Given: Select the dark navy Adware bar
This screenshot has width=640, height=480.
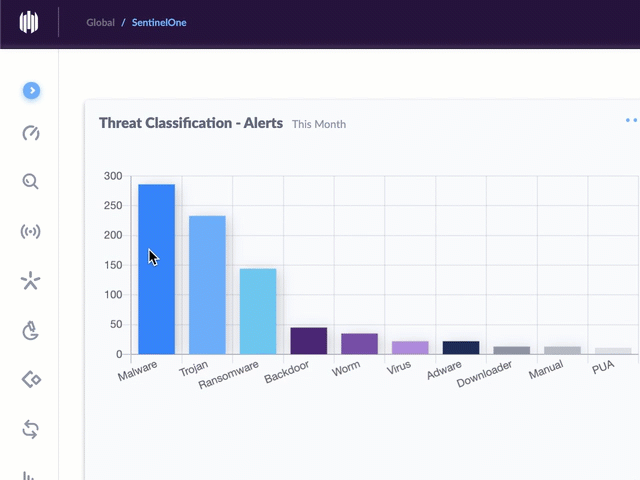Looking at the screenshot, I should tap(461, 348).
